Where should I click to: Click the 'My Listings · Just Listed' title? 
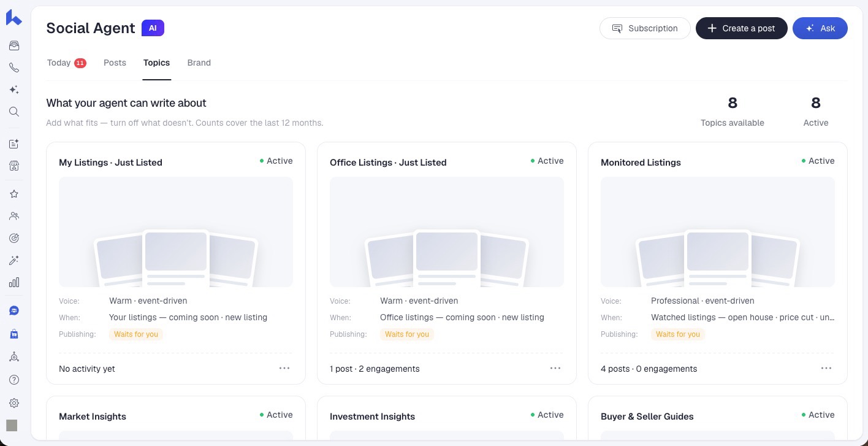pos(110,163)
